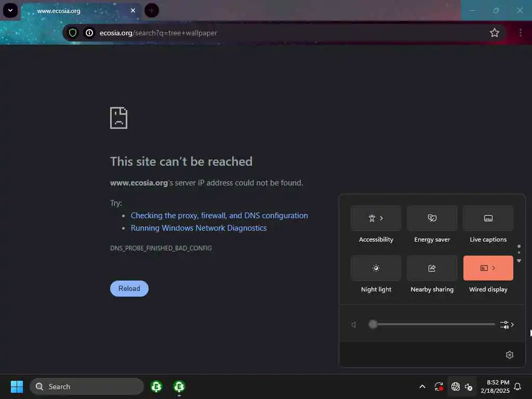The height and width of the screenshot is (399, 532).
Task: Click the address bar URL field
Action: pyautogui.click(x=284, y=33)
